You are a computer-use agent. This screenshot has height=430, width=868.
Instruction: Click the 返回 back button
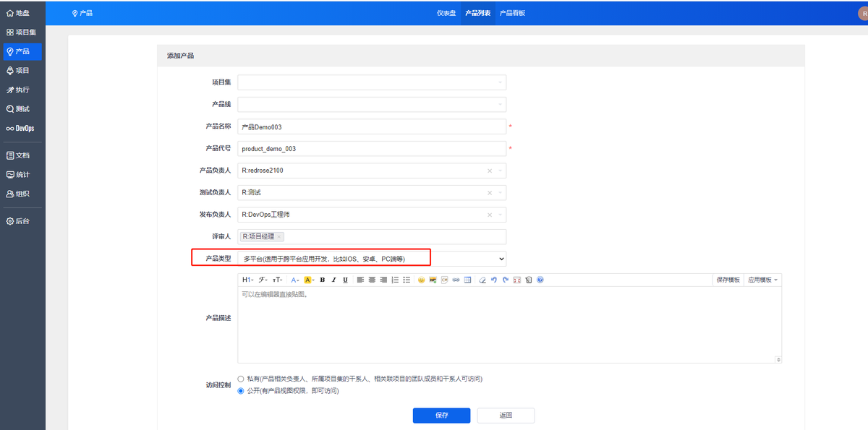pyautogui.click(x=506, y=416)
